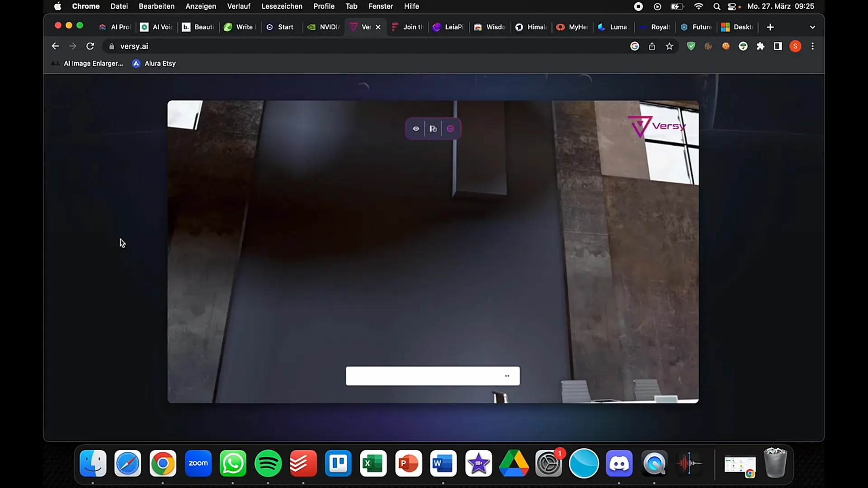
Task: Open the Lesezeichen menu
Action: tap(282, 6)
